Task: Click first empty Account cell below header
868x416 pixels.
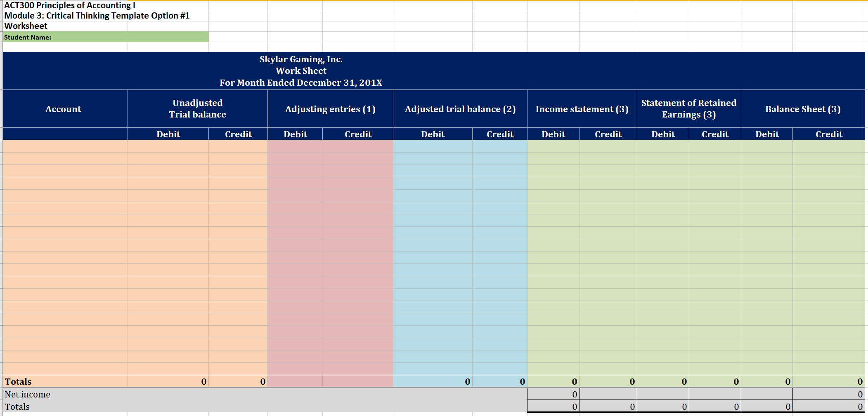Action: click(x=65, y=146)
